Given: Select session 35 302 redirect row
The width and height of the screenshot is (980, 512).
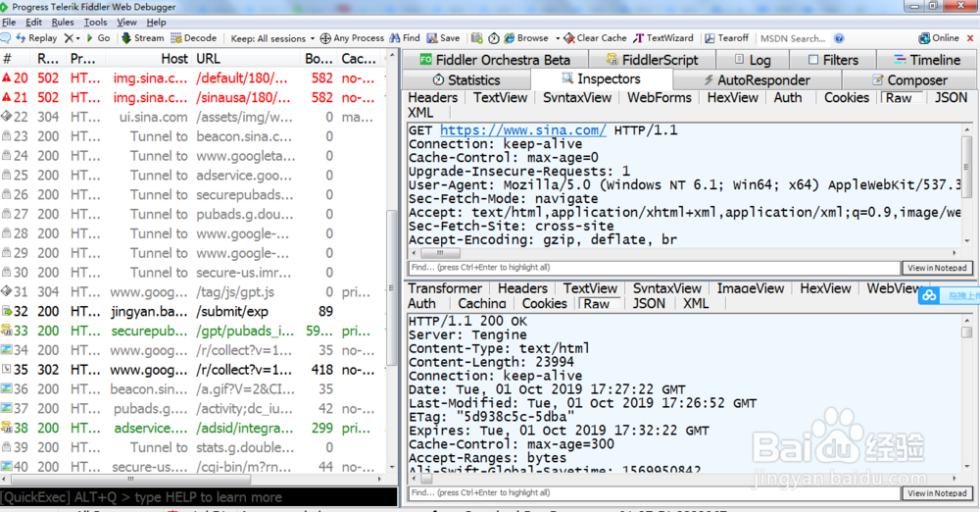Looking at the screenshot, I should point(193,370).
